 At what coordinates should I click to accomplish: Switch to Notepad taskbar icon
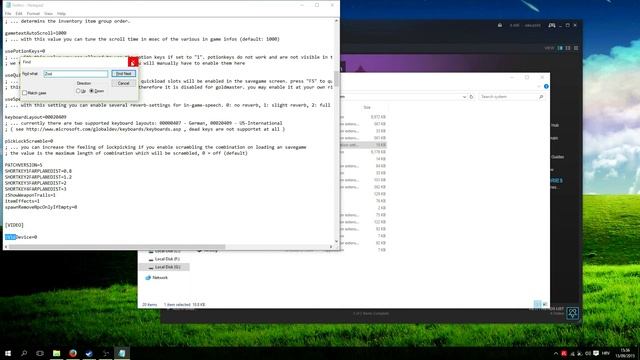122,353
